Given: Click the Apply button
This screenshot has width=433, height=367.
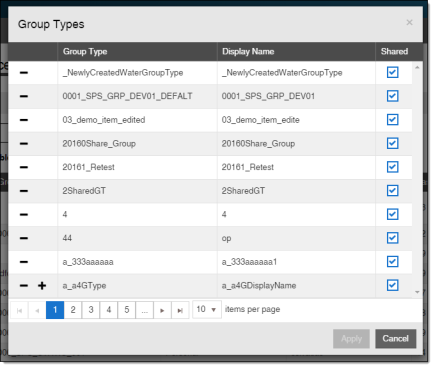Looking at the screenshot, I should [351, 339].
